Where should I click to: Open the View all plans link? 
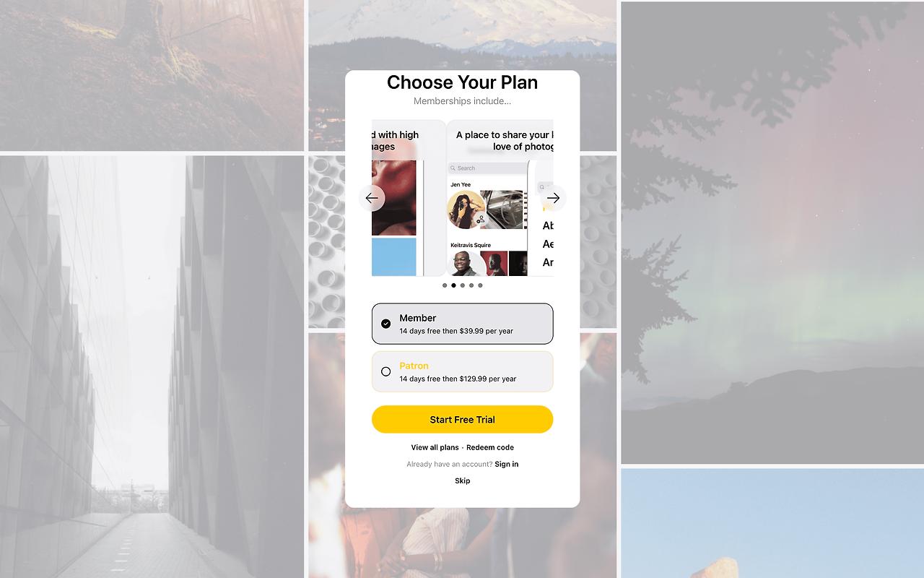[435, 447]
